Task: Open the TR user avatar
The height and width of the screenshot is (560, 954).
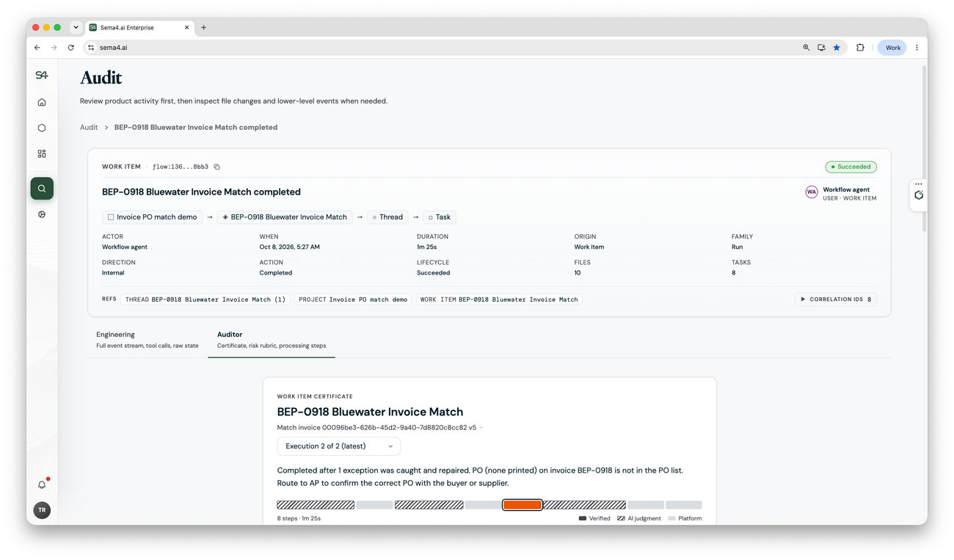Action: (42, 510)
